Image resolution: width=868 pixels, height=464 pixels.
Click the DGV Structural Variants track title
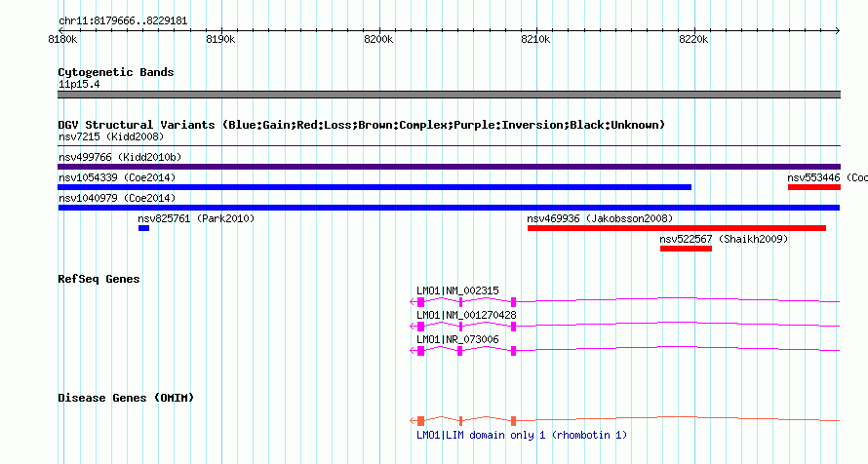(361, 125)
